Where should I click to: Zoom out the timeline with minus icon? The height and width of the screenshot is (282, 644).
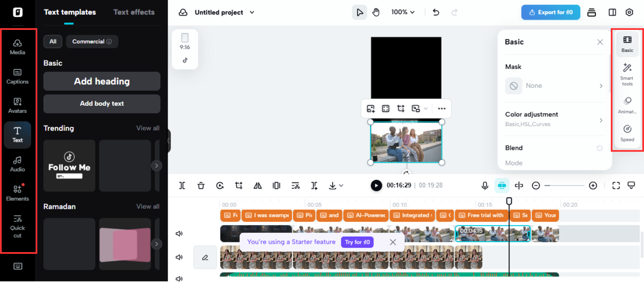(x=536, y=186)
